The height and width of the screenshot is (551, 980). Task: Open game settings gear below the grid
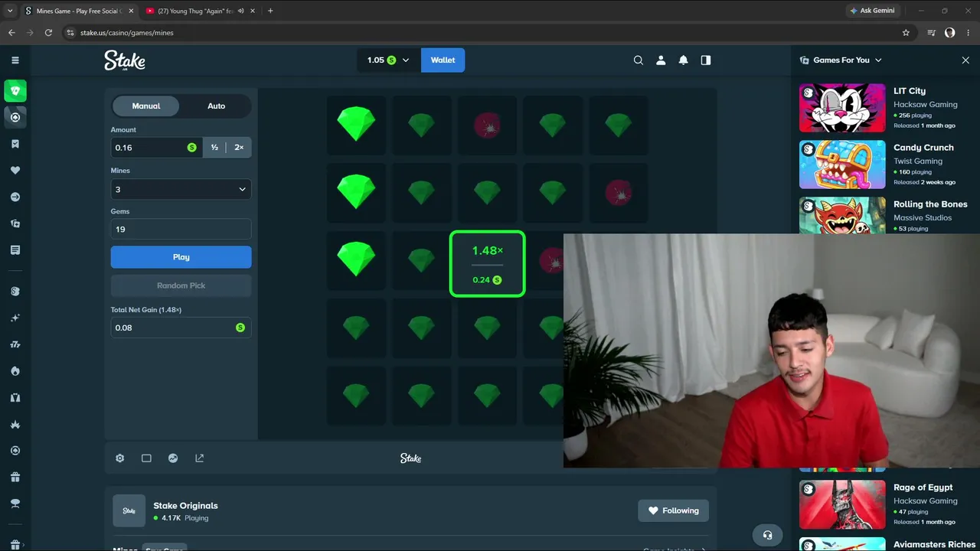pos(119,458)
